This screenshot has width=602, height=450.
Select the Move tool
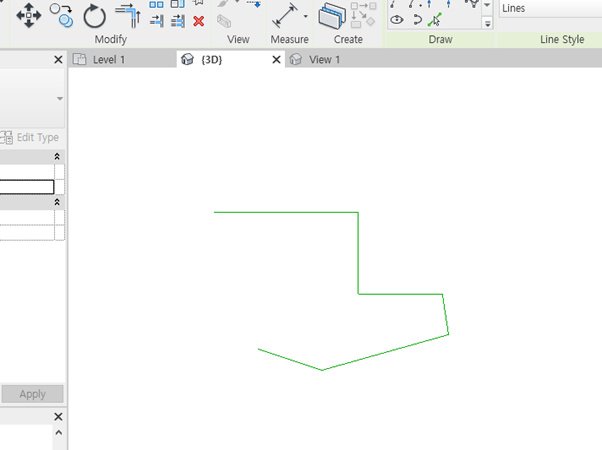click(29, 15)
